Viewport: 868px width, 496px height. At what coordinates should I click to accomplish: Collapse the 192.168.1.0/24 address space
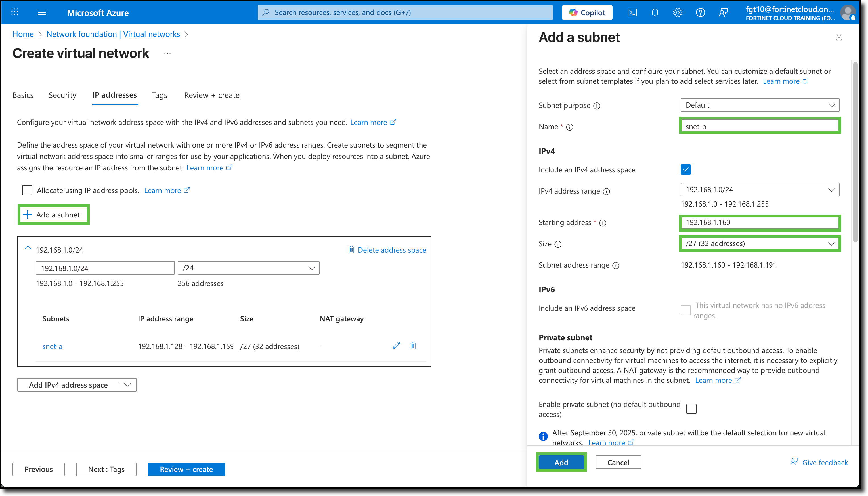coord(28,248)
